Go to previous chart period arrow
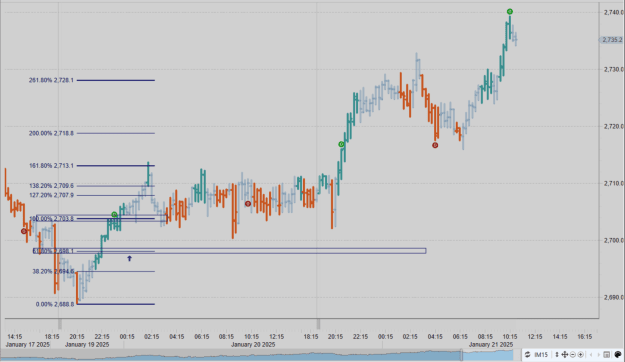The height and width of the screenshot is (362, 625). click(591, 354)
